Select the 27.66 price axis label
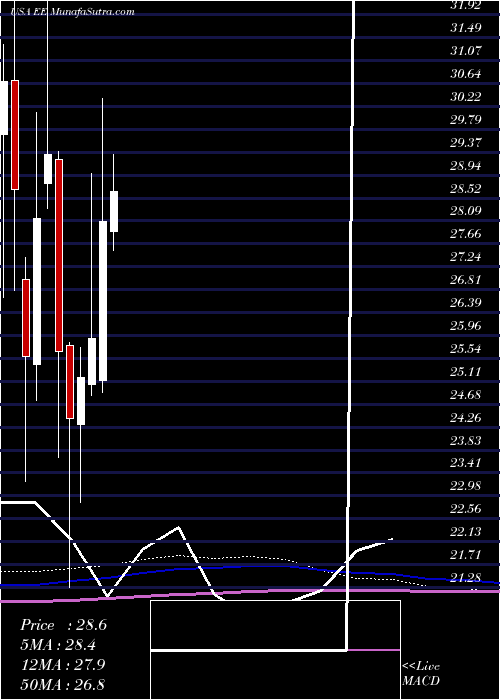500x700 pixels. (466, 233)
